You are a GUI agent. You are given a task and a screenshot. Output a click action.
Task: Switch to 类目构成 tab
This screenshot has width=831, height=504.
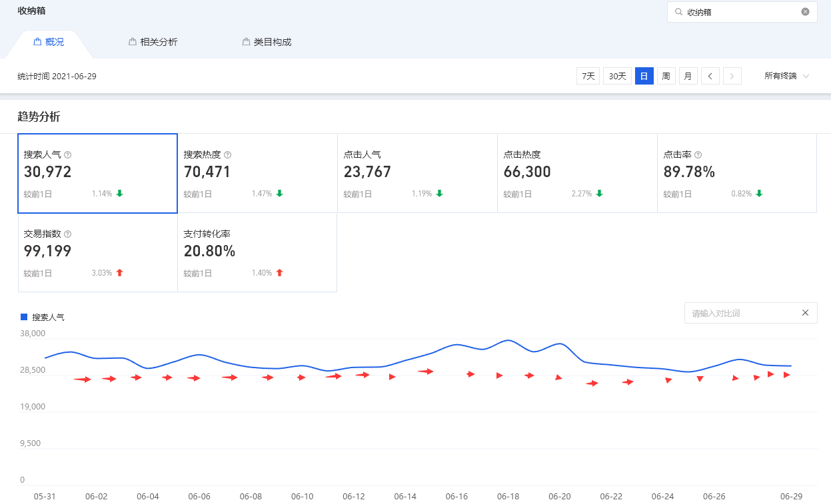[267, 42]
